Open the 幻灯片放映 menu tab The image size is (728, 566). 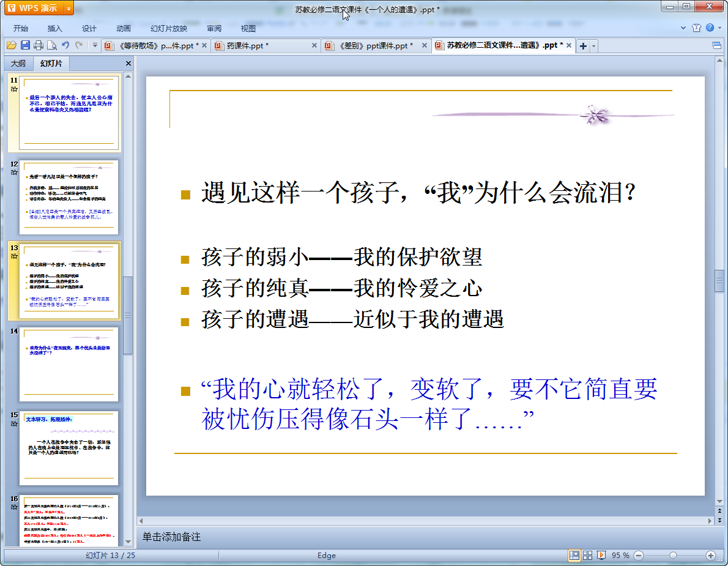pos(169,28)
